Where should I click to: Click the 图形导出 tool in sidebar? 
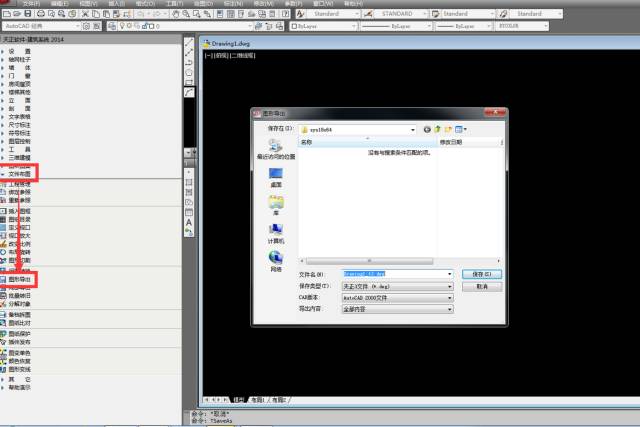tap(20, 278)
